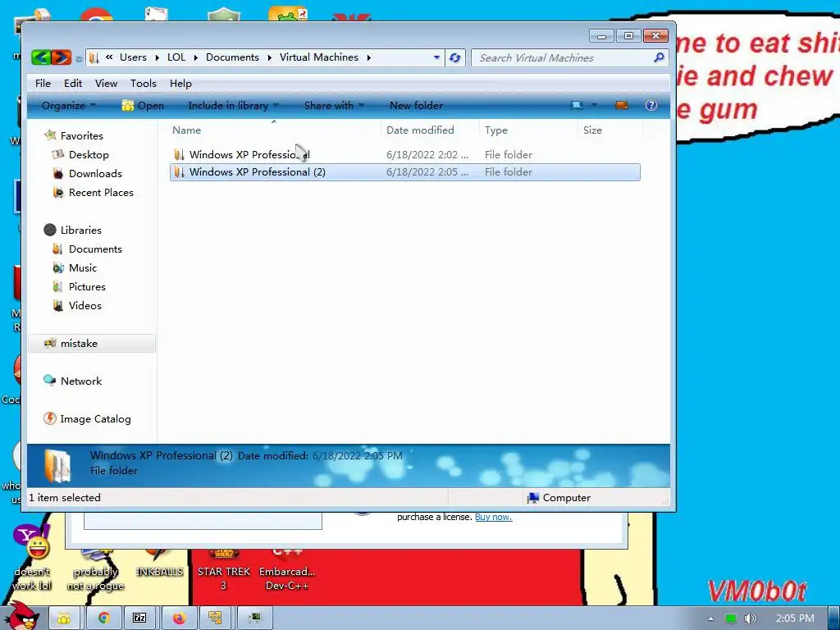Select Libraries in navigation pane
Viewport: 840px width, 630px height.
tap(80, 231)
